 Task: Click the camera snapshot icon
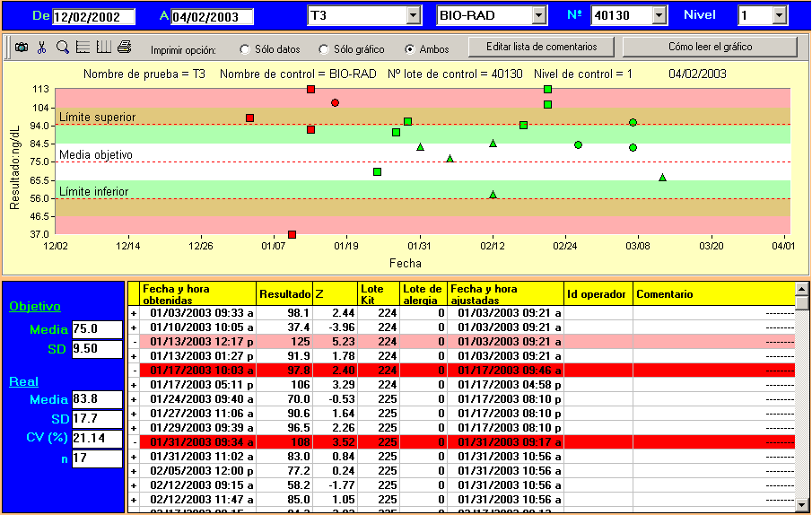click(x=22, y=48)
